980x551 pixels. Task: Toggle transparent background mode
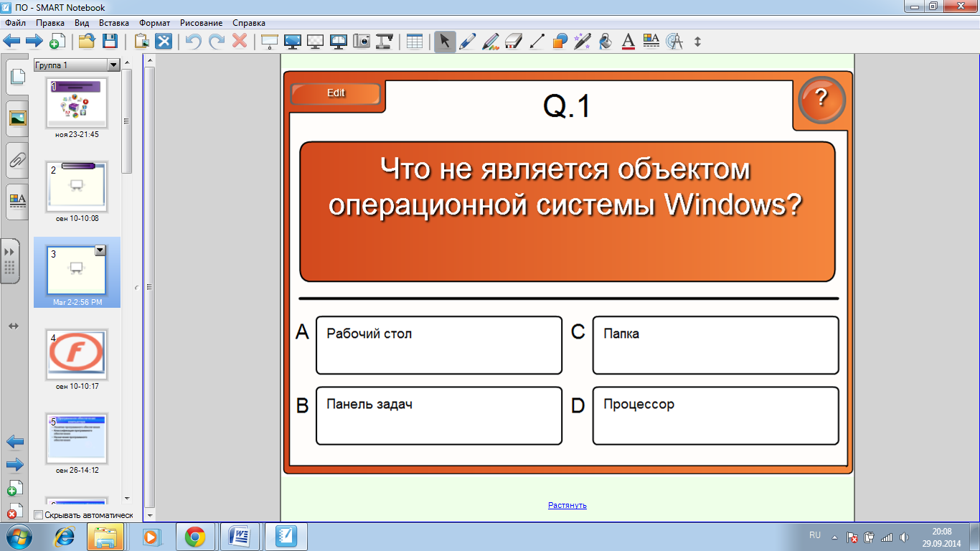315,41
